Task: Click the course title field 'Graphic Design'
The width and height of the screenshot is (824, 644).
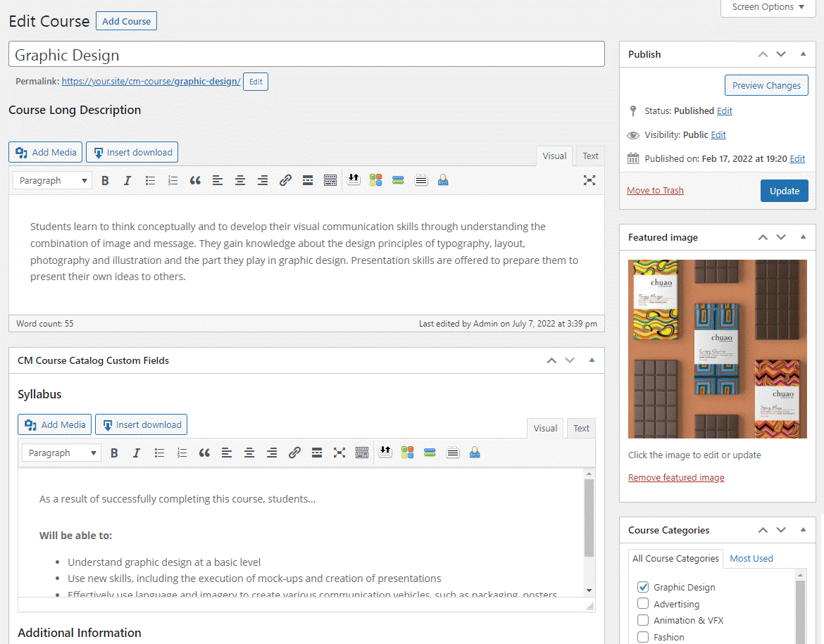Action: (x=307, y=54)
